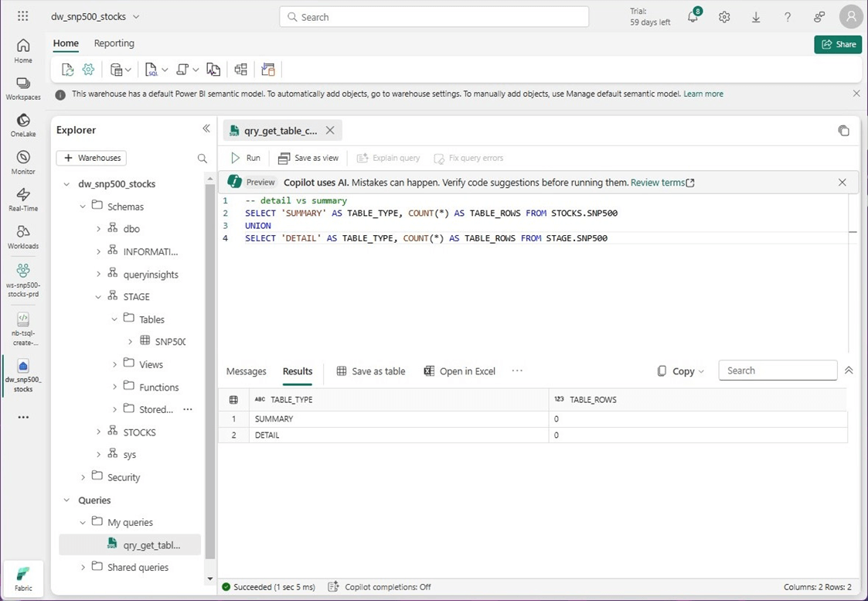The width and height of the screenshot is (868, 601).
Task: Click the notifications bell icon
Action: 693,17
